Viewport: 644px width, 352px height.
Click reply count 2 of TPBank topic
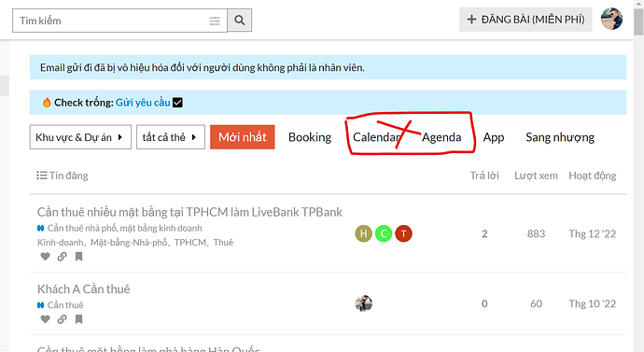click(x=484, y=233)
